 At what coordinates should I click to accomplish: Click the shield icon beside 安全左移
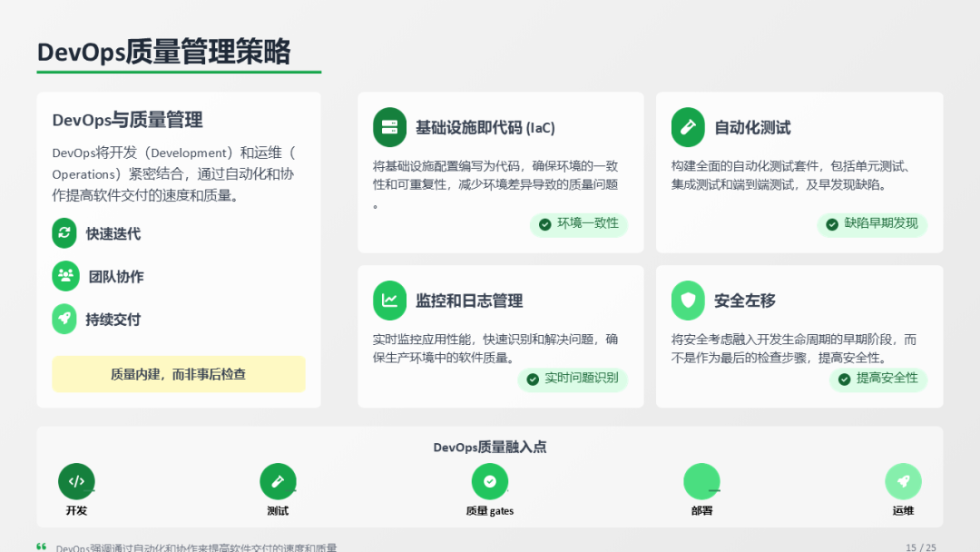[x=688, y=301]
